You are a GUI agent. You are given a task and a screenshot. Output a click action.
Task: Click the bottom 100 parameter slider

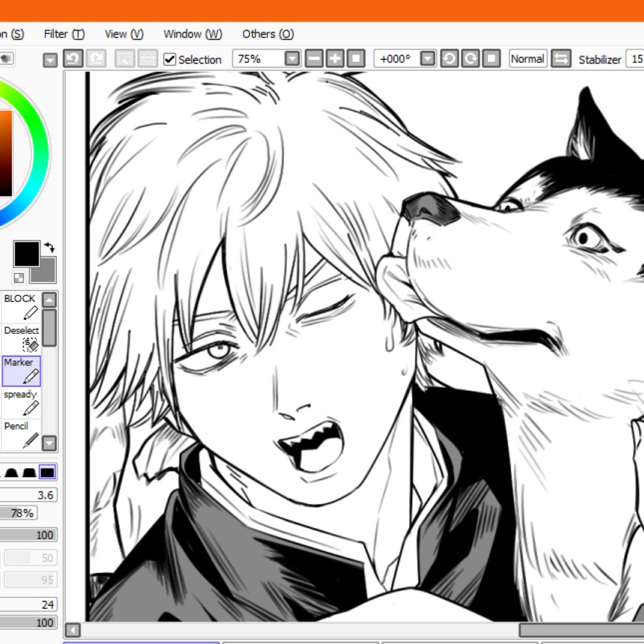pos(29,623)
